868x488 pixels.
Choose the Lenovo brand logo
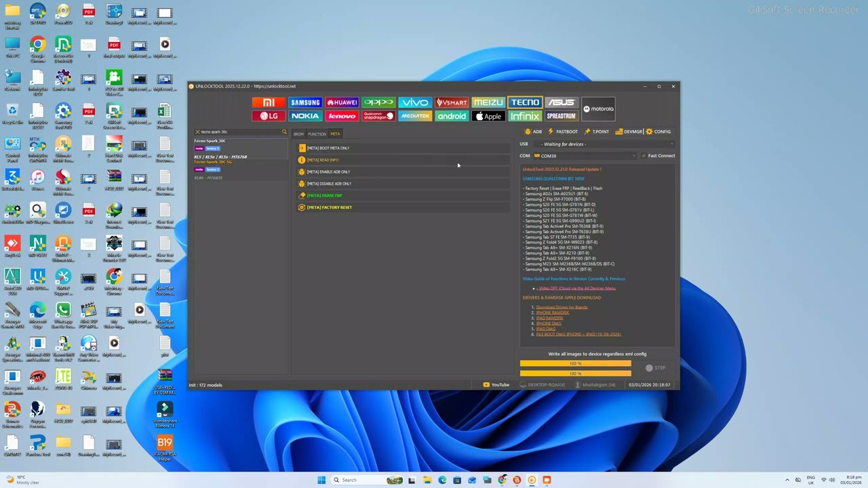click(342, 116)
